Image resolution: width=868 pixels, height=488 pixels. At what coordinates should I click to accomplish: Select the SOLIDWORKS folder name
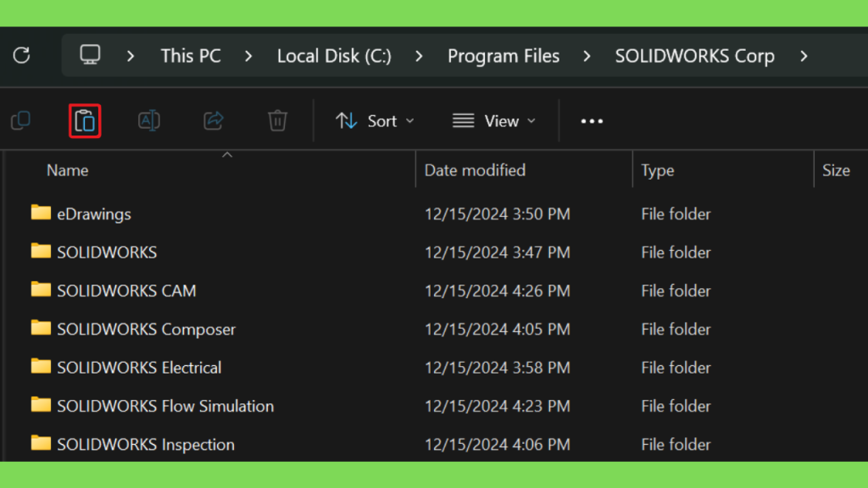click(107, 252)
